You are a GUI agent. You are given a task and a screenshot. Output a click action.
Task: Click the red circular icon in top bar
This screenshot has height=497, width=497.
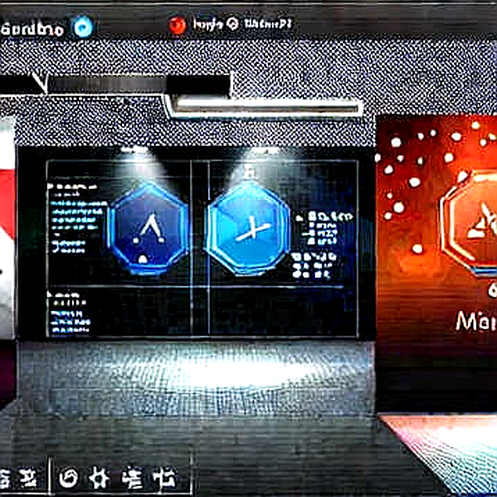[177, 25]
